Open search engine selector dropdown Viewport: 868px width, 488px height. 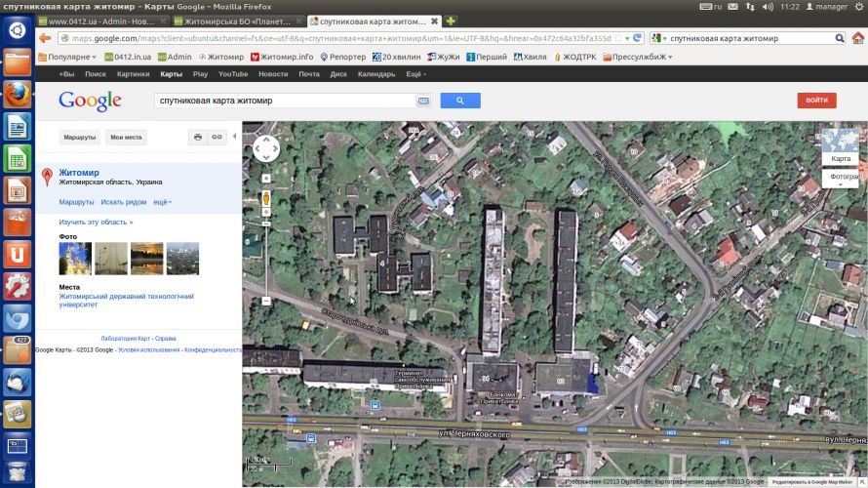point(658,38)
